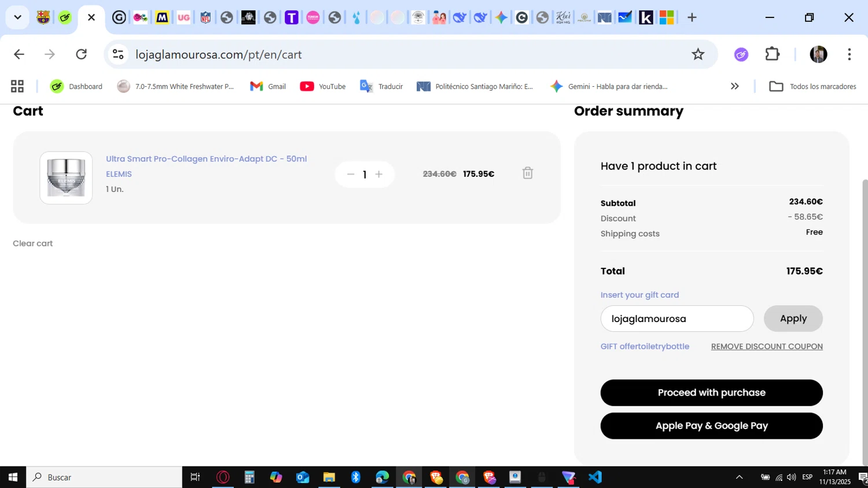This screenshot has height=488, width=868.
Task: Open the Dashboard bookmark
Action: click(x=76, y=86)
